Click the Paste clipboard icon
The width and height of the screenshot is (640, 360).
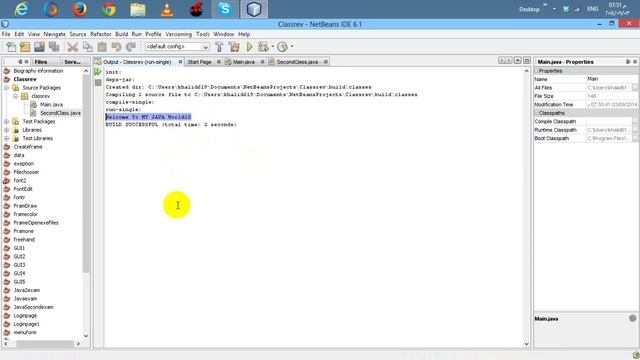(x=102, y=47)
